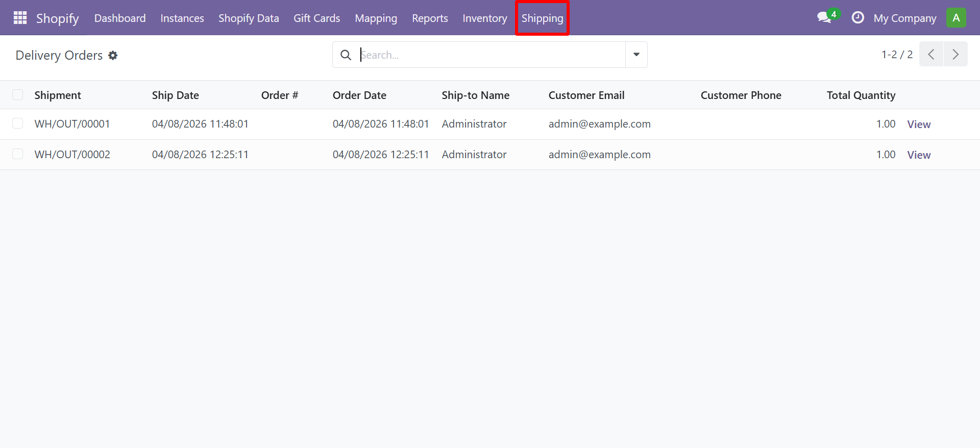Image resolution: width=980 pixels, height=448 pixels.
Task: Open the My Company switcher
Action: coord(905,18)
